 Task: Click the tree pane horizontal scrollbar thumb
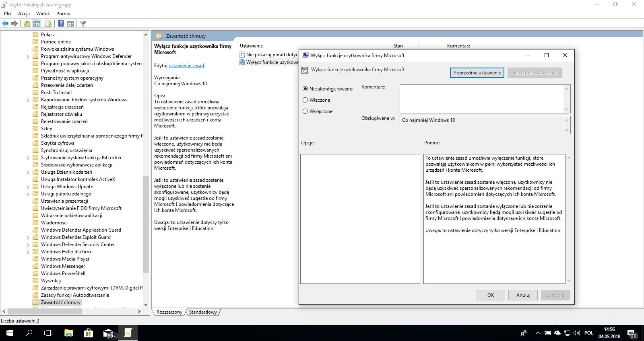[x=45, y=311]
